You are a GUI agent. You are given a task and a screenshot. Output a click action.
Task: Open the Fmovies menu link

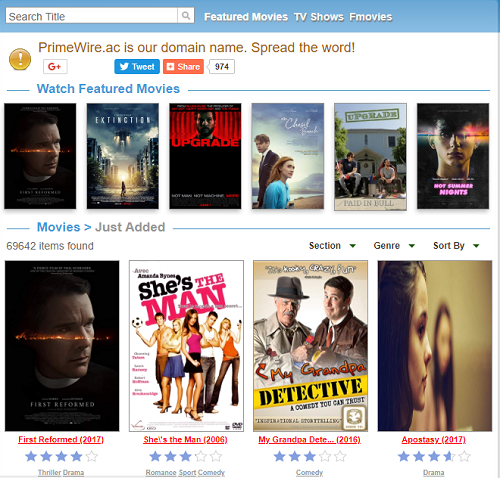click(x=371, y=17)
